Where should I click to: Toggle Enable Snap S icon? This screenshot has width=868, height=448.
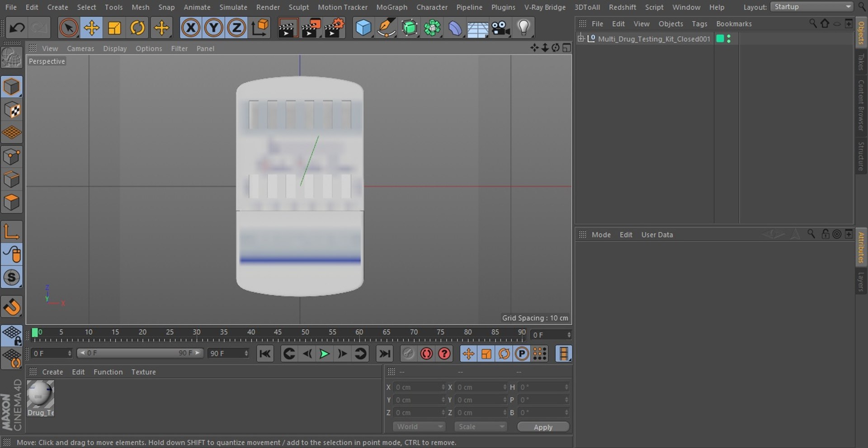pyautogui.click(x=12, y=278)
